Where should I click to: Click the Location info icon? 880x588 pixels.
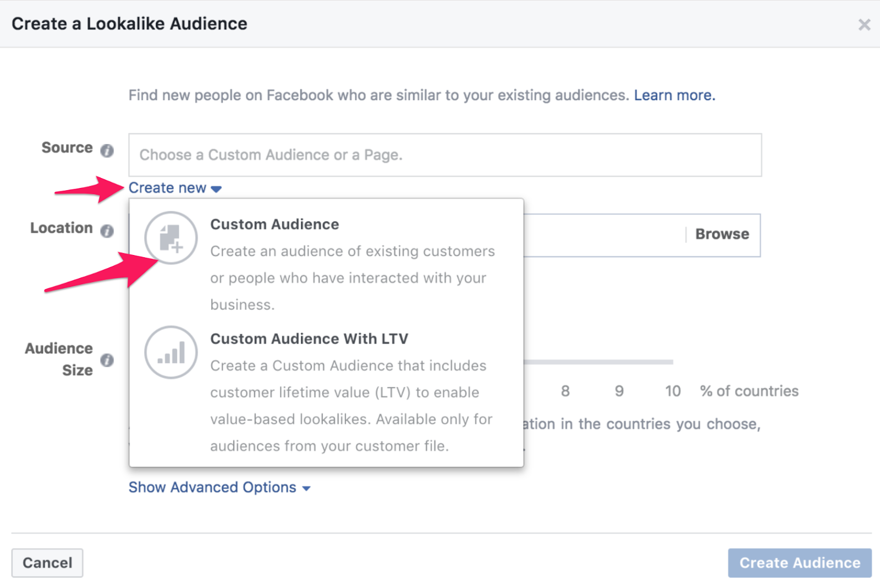107,230
